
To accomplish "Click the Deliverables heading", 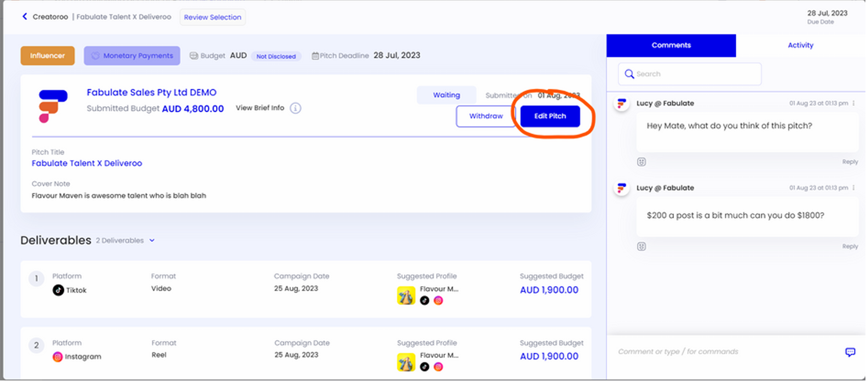I will point(56,240).
